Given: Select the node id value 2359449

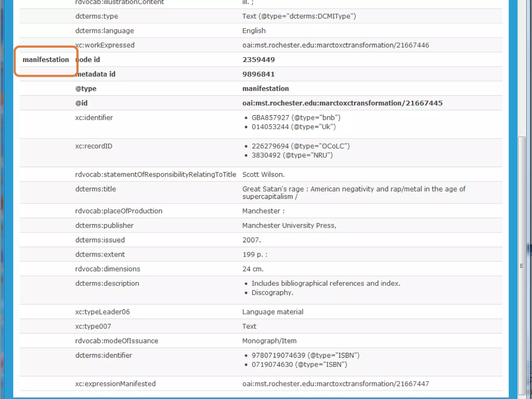Looking at the screenshot, I should click(258, 60).
